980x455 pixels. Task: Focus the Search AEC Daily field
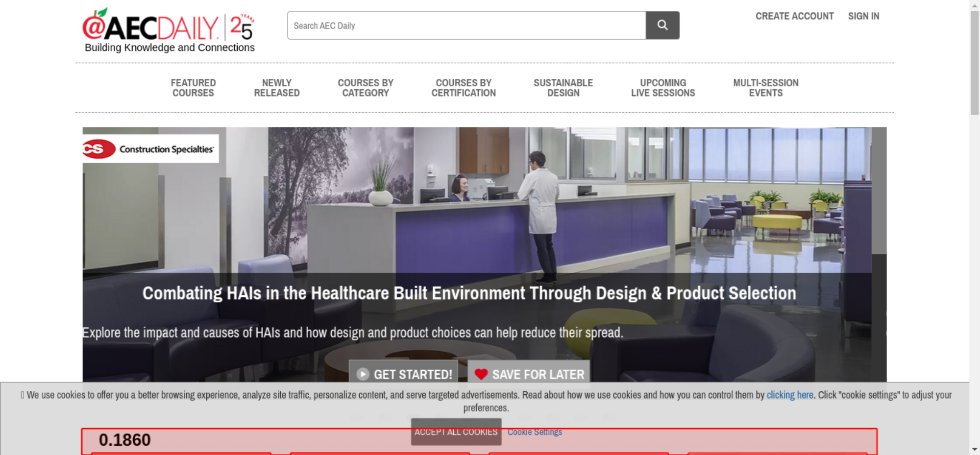[466, 25]
